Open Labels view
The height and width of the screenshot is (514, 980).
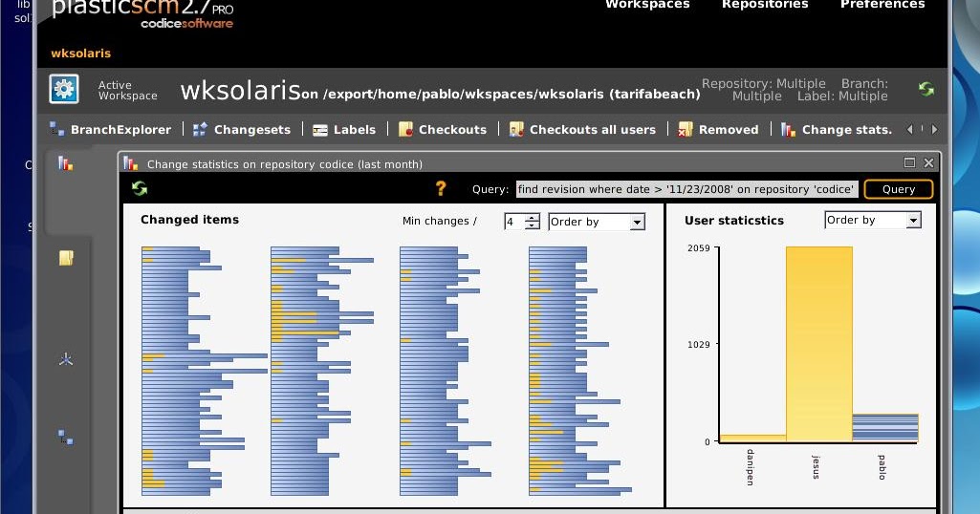[x=344, y=129]
